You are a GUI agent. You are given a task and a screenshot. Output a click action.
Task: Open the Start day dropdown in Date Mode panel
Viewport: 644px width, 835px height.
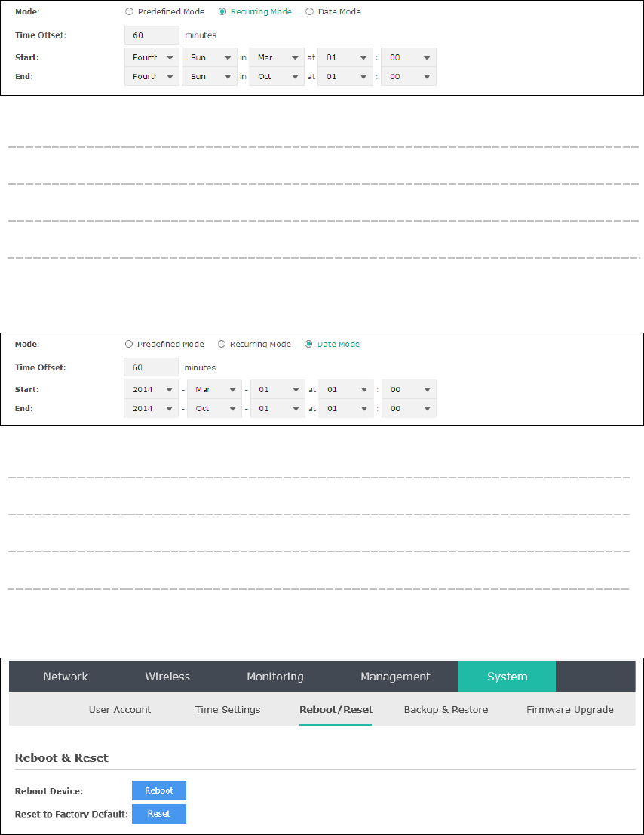point(278,390)
